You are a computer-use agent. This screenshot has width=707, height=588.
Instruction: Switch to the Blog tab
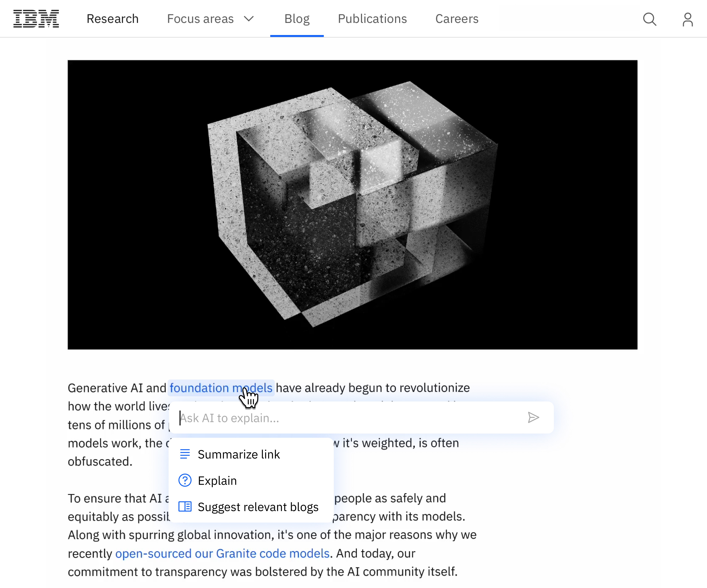(297, 19)
